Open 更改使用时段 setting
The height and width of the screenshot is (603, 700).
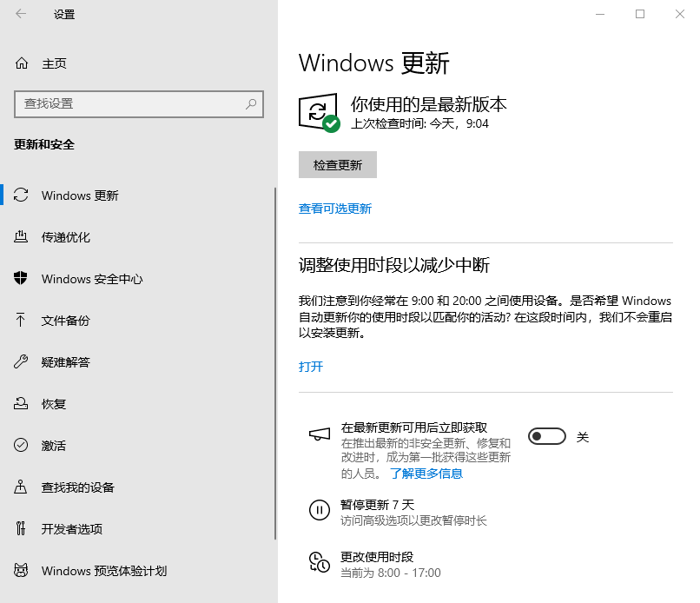pyautogui.click(x=377, y=557)
